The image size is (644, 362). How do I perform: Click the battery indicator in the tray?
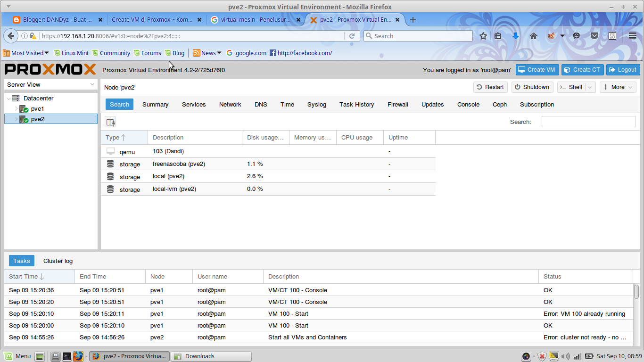click(589, 356)
